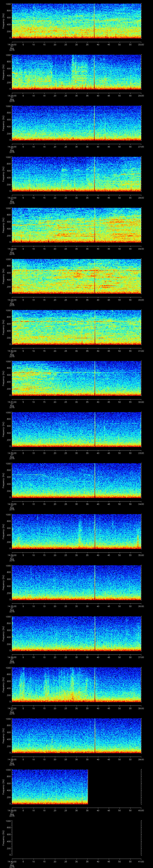This screenshot has height=868, width=153.
Task: Open the spectrogram panel starting at 14:29:00
Action: click(x=76, y=276)
